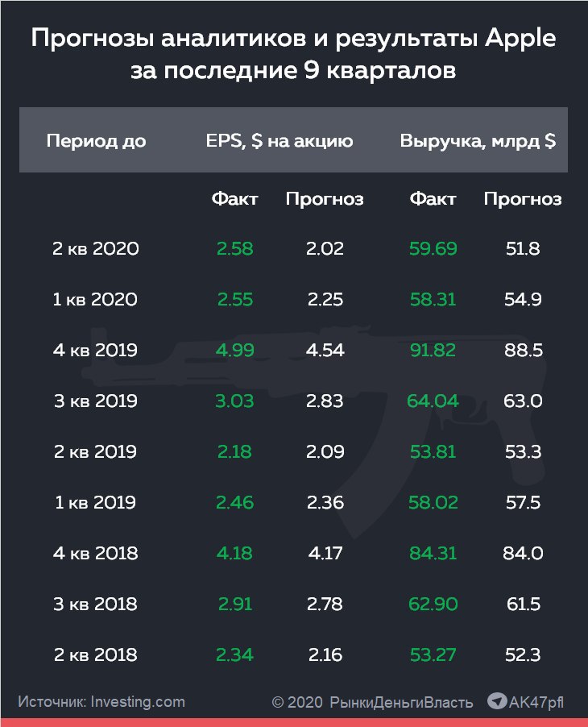This screenshot has height=727, width=588.
Task: Click the РынкиДеньгиВласть copyright text
Action: pos(401,703)
